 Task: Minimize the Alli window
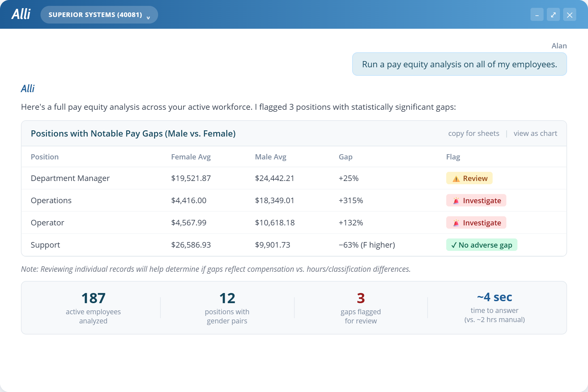537,15
